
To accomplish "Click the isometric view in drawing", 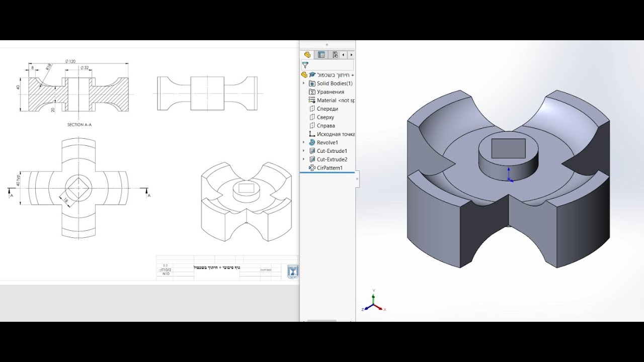I will (x=247, y=202).
